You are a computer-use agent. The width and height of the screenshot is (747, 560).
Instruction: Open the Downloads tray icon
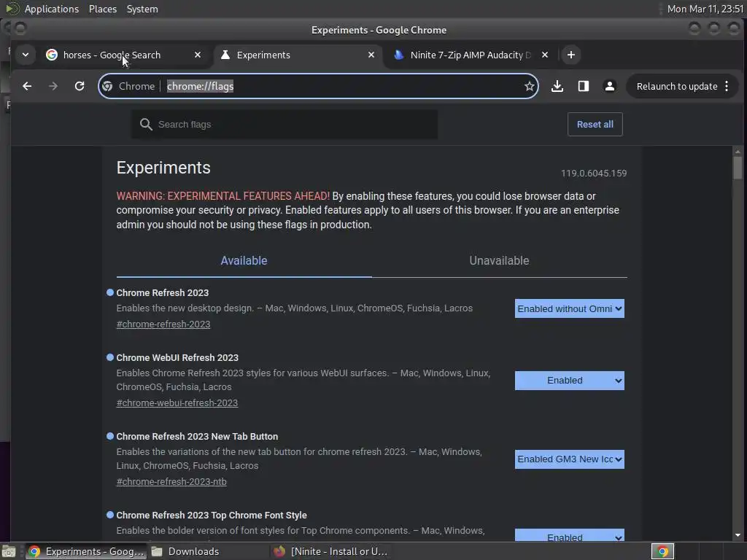(557, 86)
